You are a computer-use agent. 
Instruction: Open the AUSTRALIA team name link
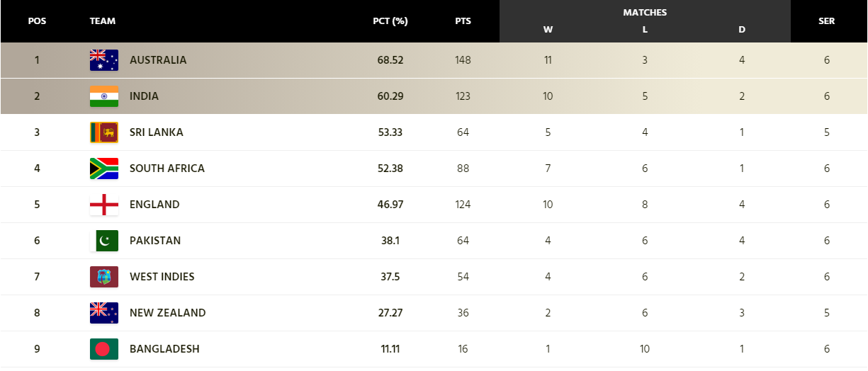158,60
